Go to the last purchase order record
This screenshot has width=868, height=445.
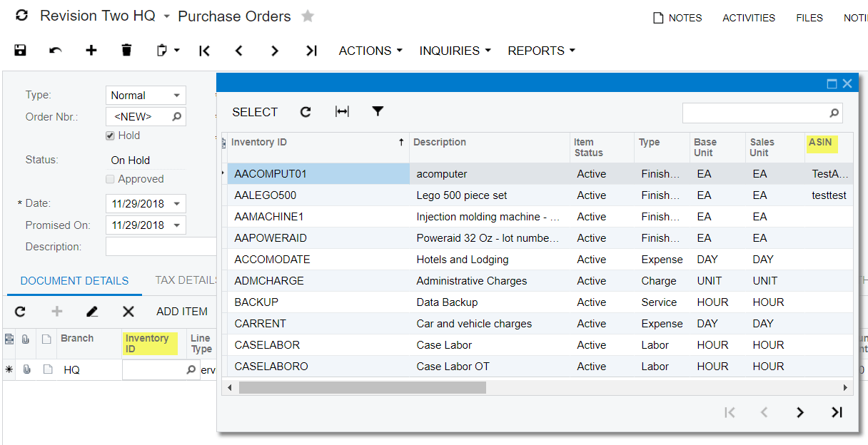[311, 51]
